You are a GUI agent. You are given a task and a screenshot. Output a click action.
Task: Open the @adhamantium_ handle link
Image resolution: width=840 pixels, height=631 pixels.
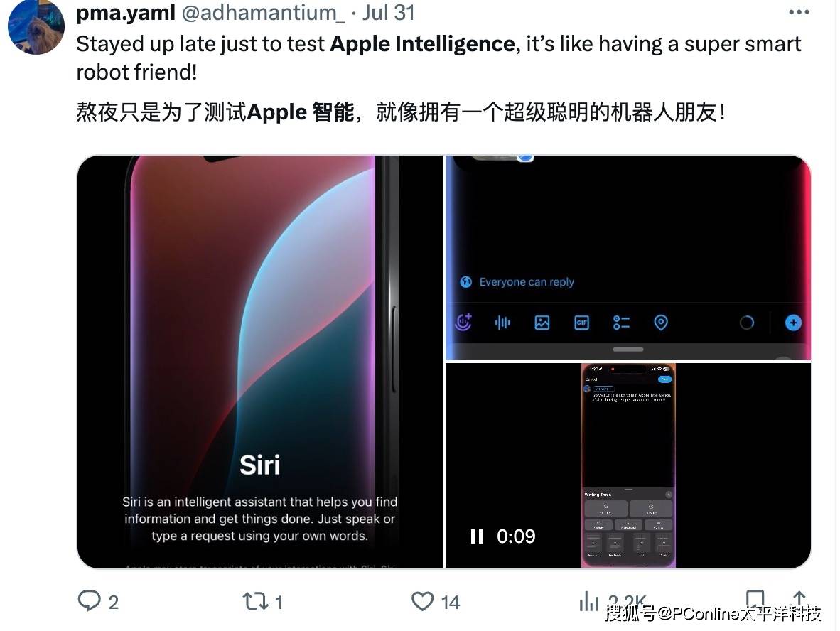(264, 13)
